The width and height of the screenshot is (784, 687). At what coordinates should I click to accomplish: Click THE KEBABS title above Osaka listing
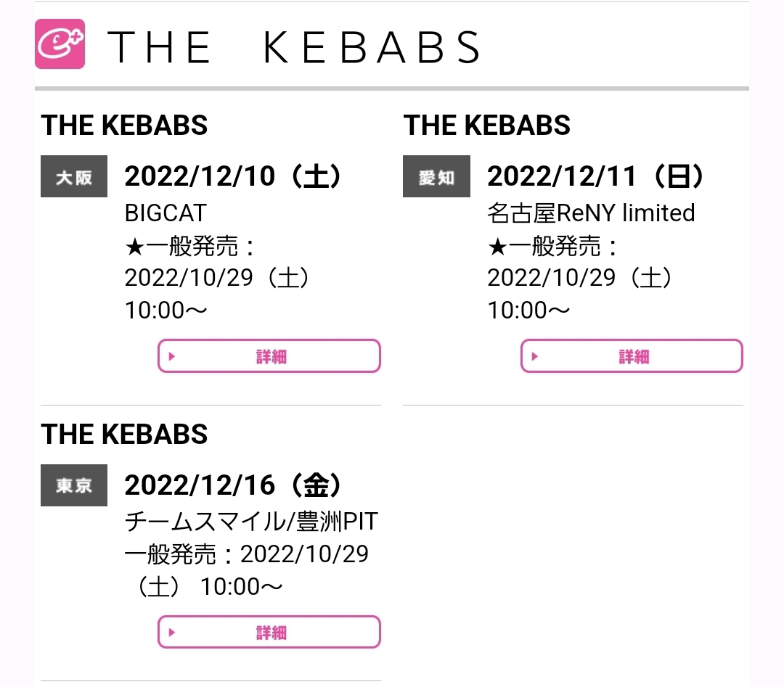tap(124, 125)
